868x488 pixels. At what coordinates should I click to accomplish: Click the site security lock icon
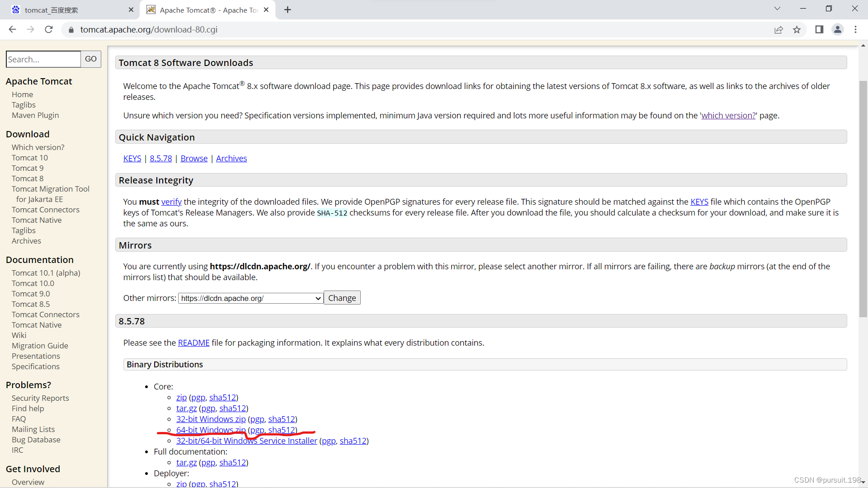pyautogui.click(x=71, y=30)
